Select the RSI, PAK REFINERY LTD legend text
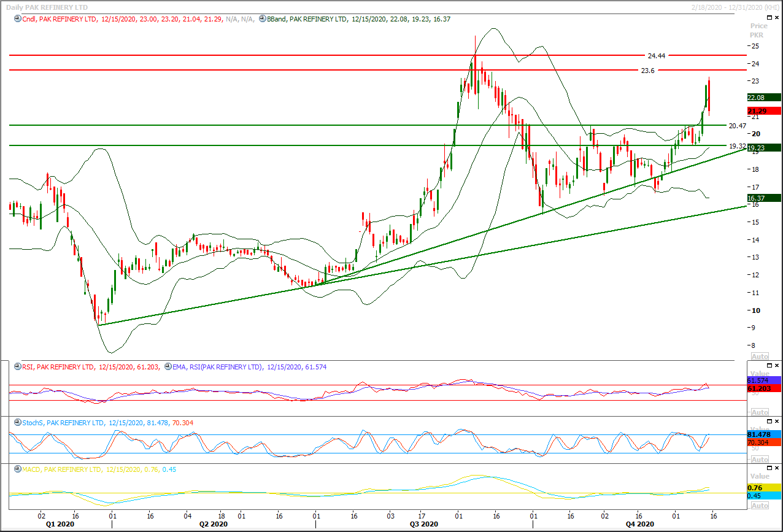 tap(58, 367)
